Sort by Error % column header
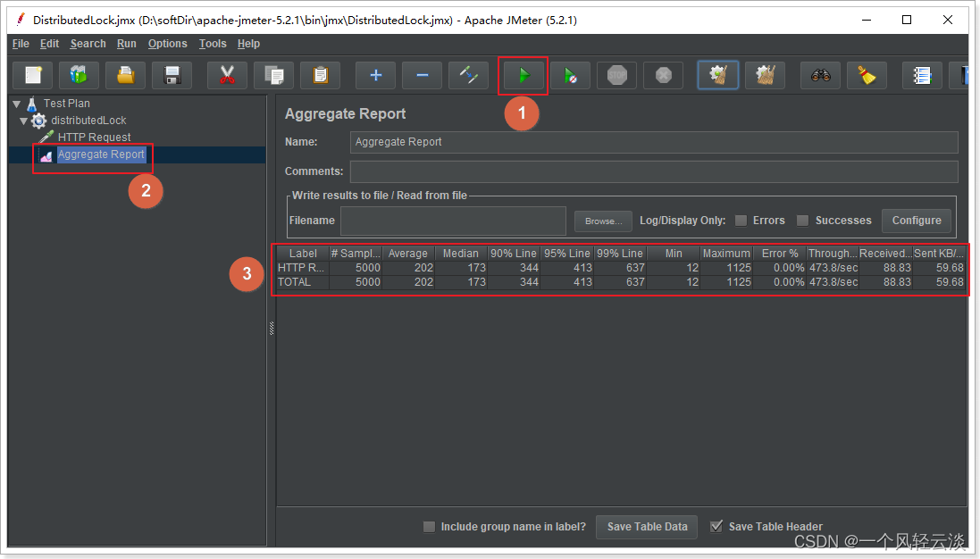The height and width of the screenshot is (559, 980). click(x=779, y=253)
